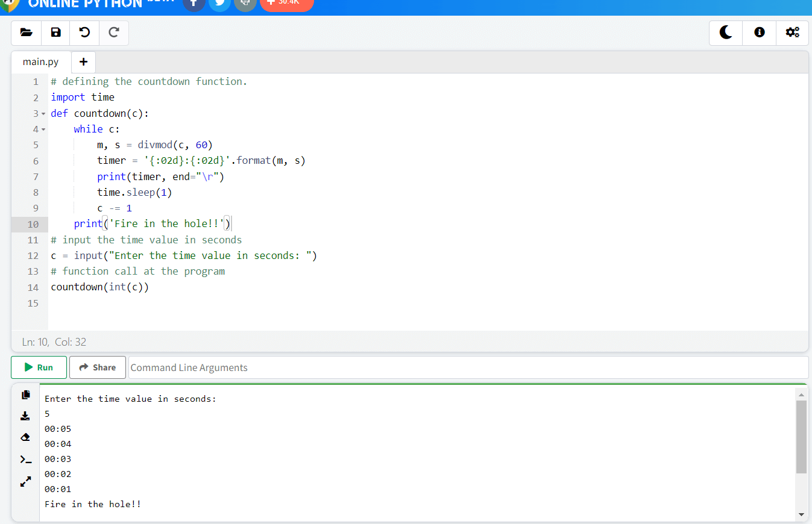Image resolution: width=812 pixels, height=524 pixels.
Task: Undo the last edit with the undo arrow
Action: [x=84, y=33]
